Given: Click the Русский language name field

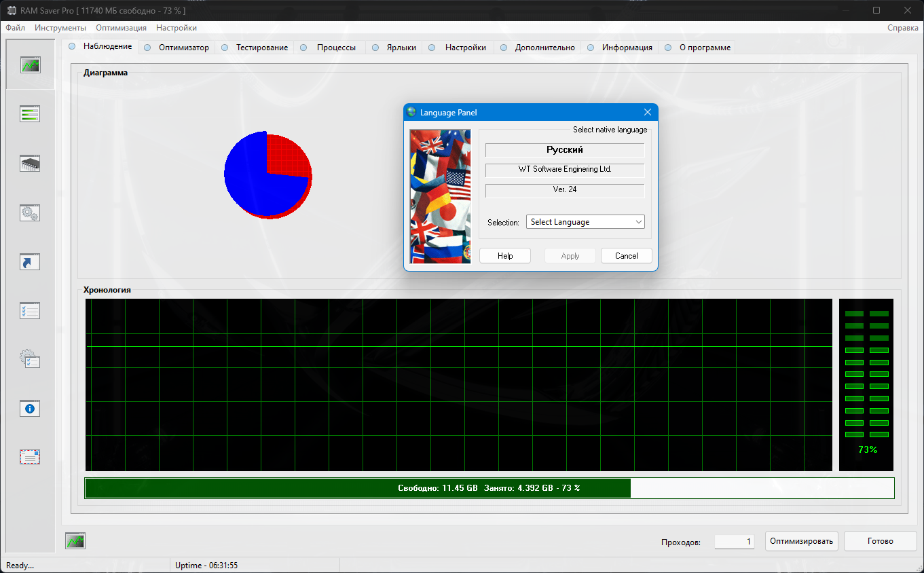Looking at the screenshot, I should click(x=565, y=150).
